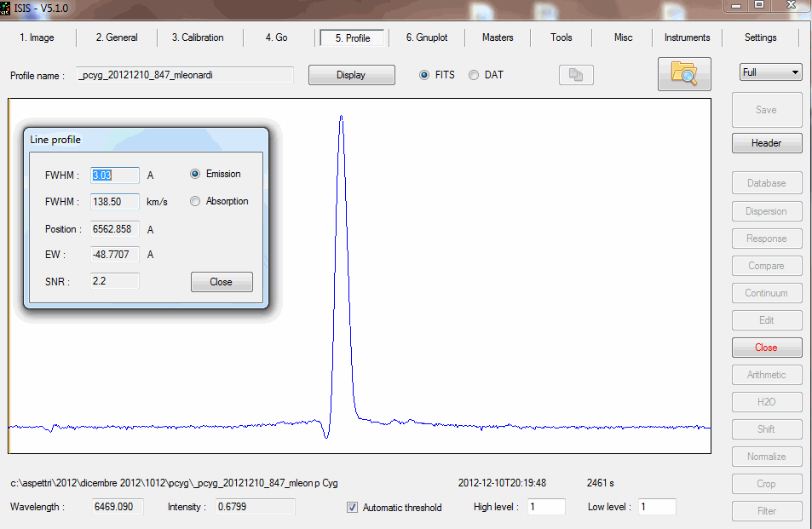This screenshot has height=529, width=812.
Task: Click the Profile name text field
Action: point(185,75)
